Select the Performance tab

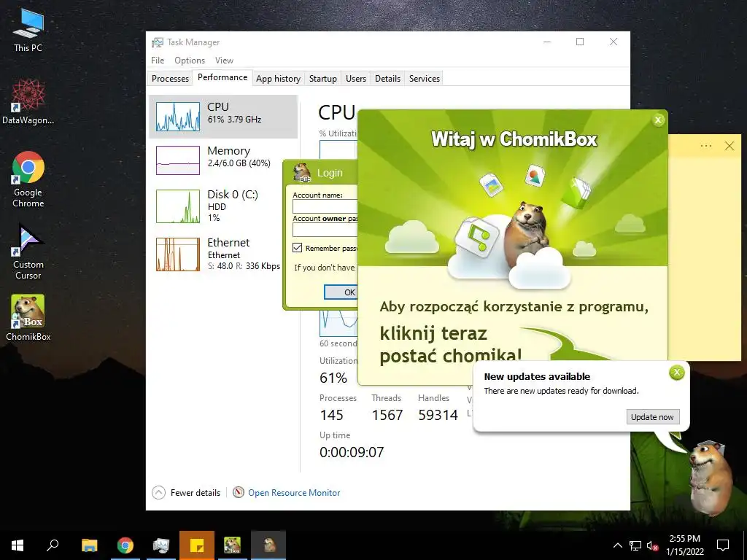pyautogui.click(x=222, y=77)
